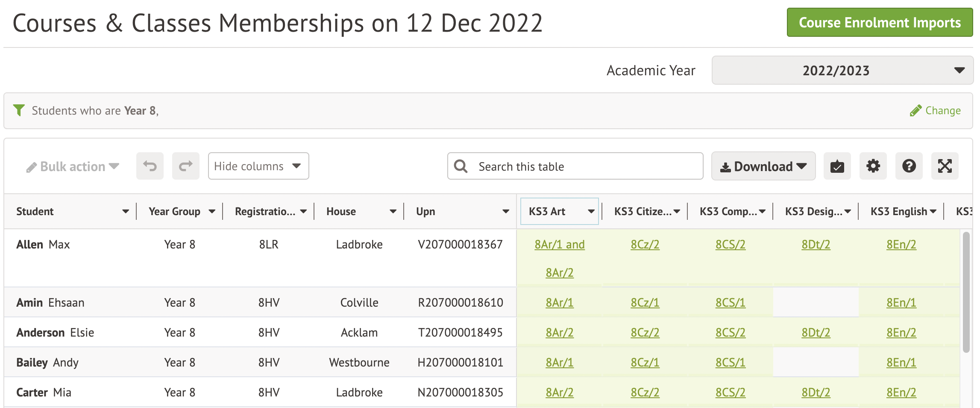The image size is (980, 408).
Task: Expand the Bulk action menu
Action: (x=73, y=166)
